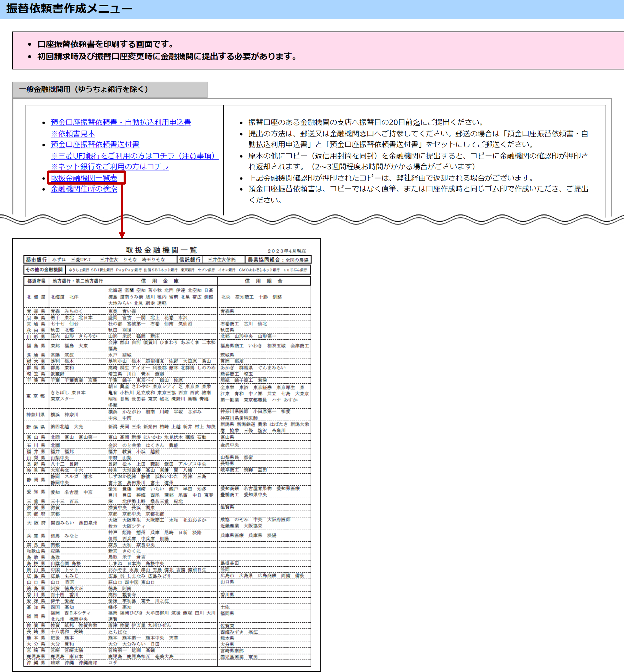The width and height of the screenshot is (624, 672).
Task: Click the 地方銀行・第二地方銀行 column header
Action: click(78, 281)
